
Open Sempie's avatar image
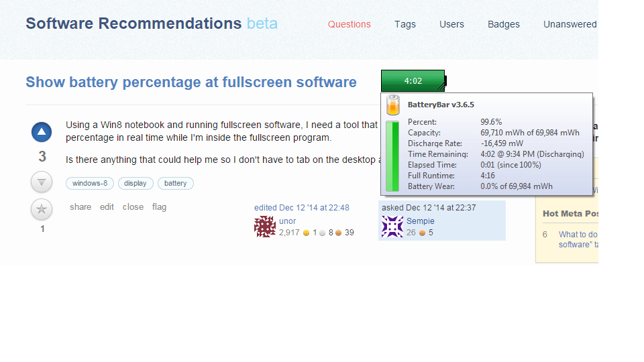coord(392,227)
